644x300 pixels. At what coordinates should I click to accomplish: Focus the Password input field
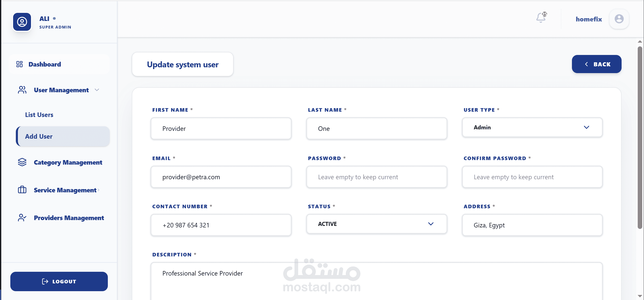376,177
